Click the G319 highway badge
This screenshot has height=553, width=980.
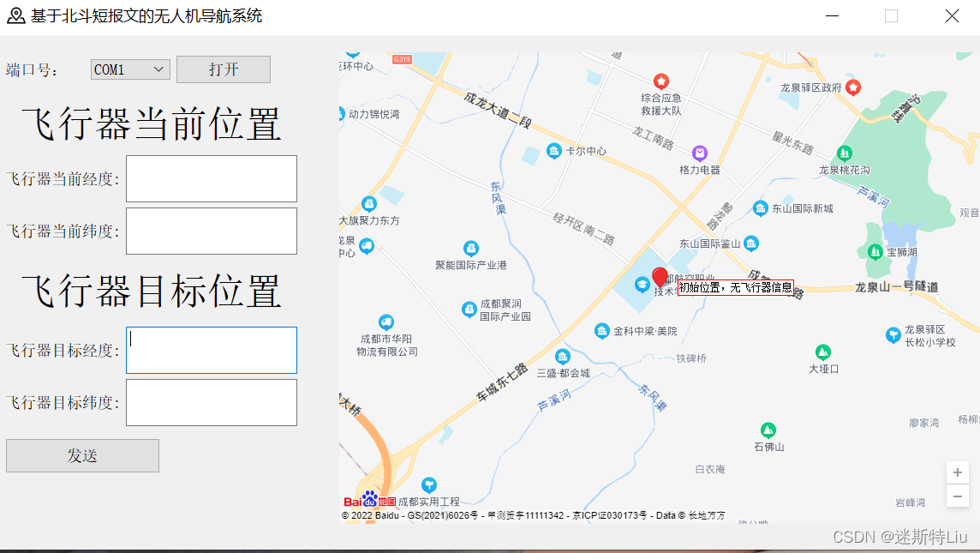pyautogui.click(x=402, y=59)
